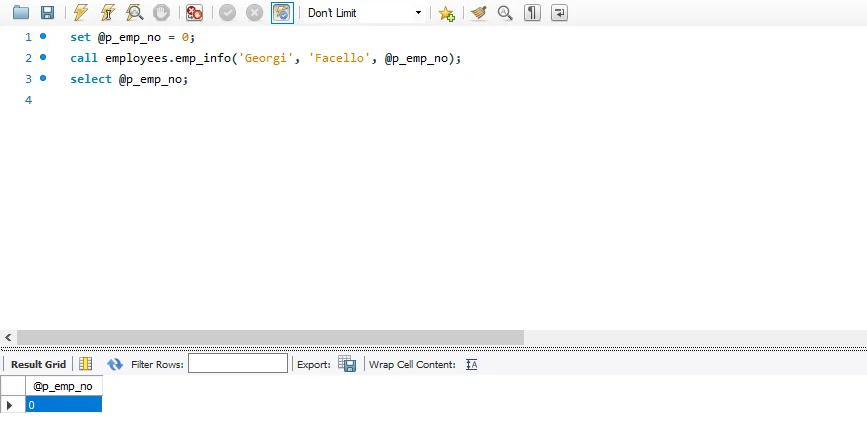Image resolution: width=867 pixels, height=429 pixels.
Task: Toggle continue-on-error for script execution
Action: tap(194, 13)
